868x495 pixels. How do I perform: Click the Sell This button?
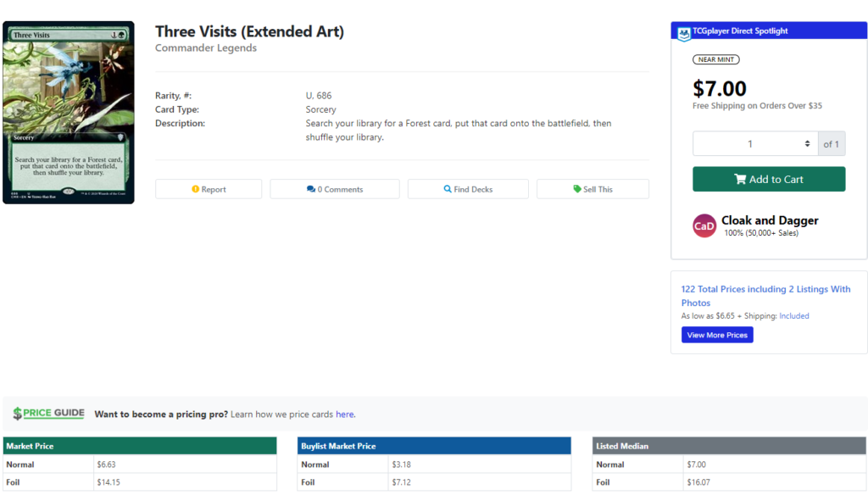coord(593,189)
